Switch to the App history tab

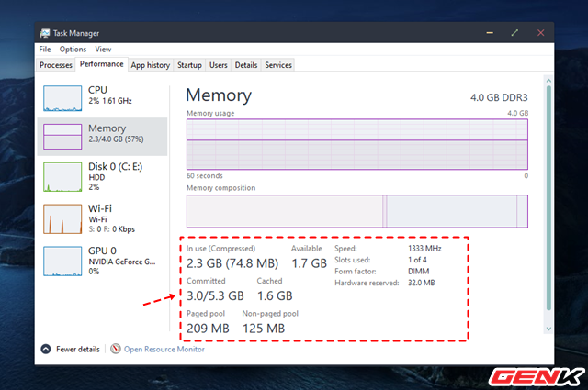click(150, 65)
